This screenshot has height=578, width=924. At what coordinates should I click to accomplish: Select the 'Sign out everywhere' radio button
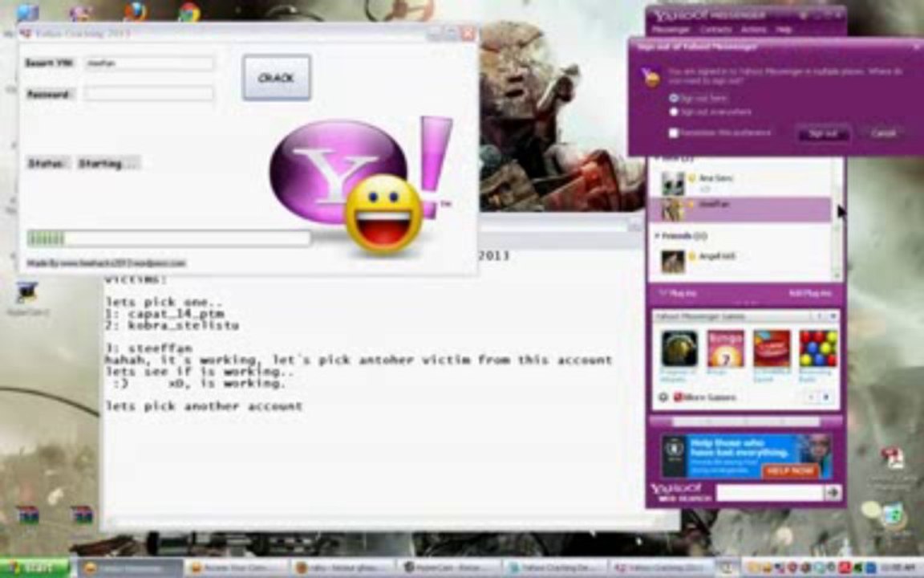point(674,112)
